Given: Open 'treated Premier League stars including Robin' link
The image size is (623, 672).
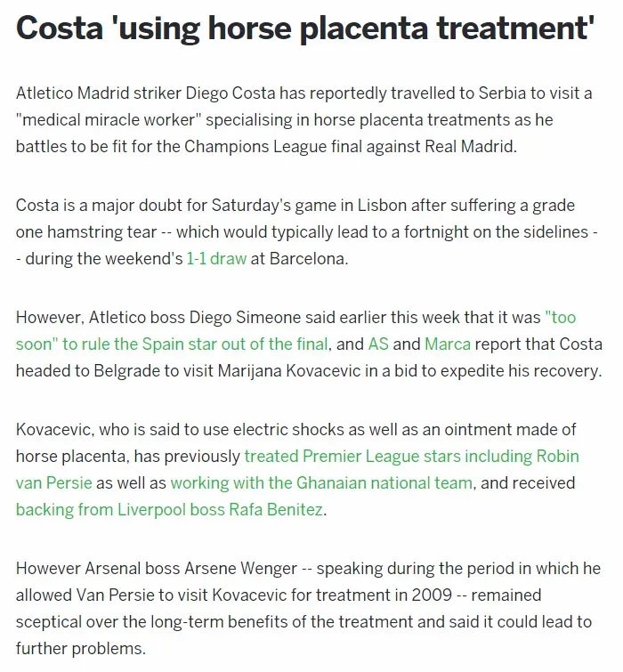Looking at the screenshot, I should coord(411,457).
